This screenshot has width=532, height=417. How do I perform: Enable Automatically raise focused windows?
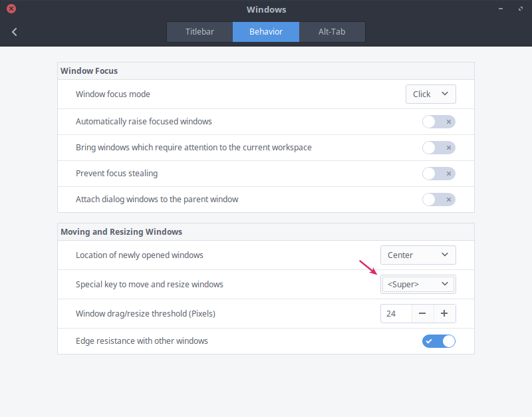[439, 121]
